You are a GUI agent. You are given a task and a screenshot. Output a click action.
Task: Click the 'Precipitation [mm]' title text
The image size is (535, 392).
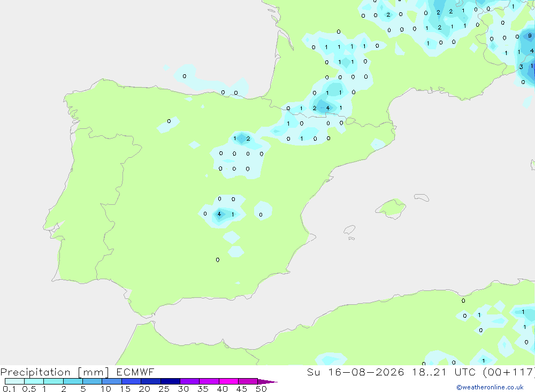click(x=55, y=372)
